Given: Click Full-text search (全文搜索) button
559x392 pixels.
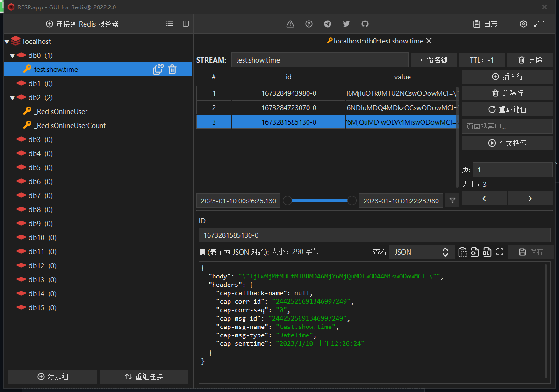Looking at the screenshot, I should (x=507, y=143).
